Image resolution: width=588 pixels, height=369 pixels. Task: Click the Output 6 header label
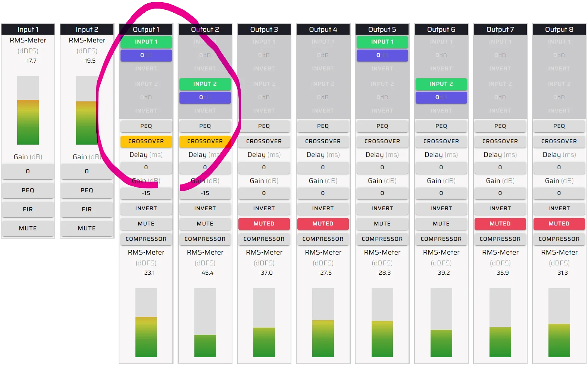pos(441,29)
